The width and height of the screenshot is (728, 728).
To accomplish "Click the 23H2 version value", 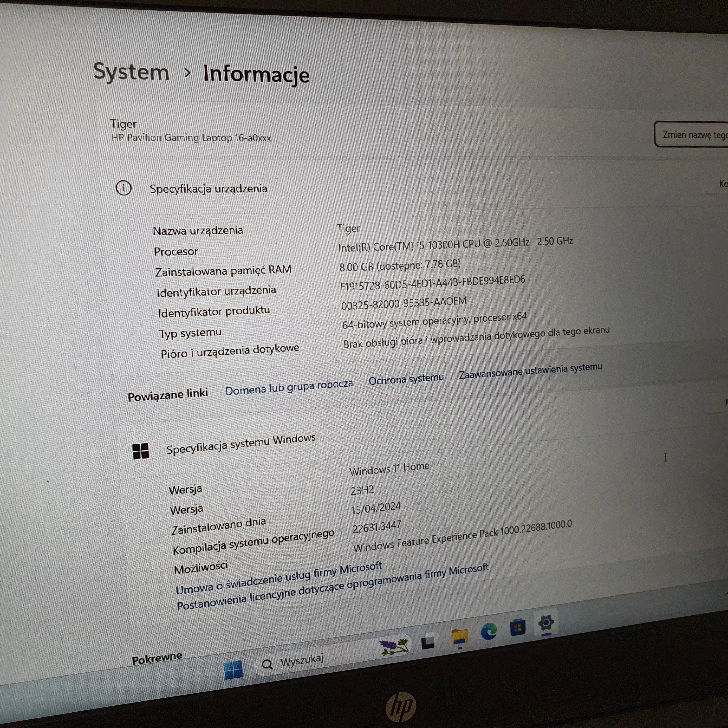I will [x=362, y=490].
